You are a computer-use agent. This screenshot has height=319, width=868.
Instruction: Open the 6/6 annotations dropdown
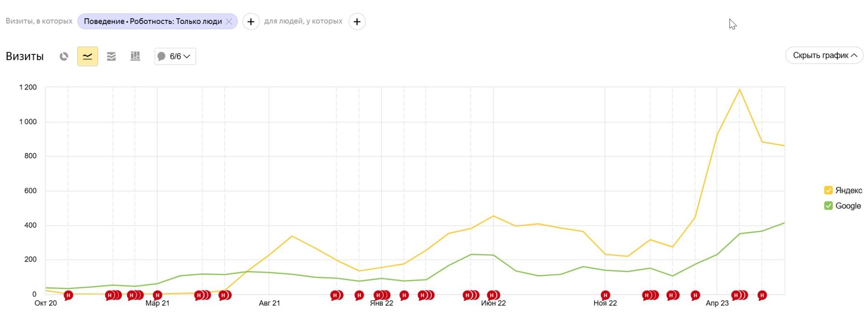click(175, 56)
